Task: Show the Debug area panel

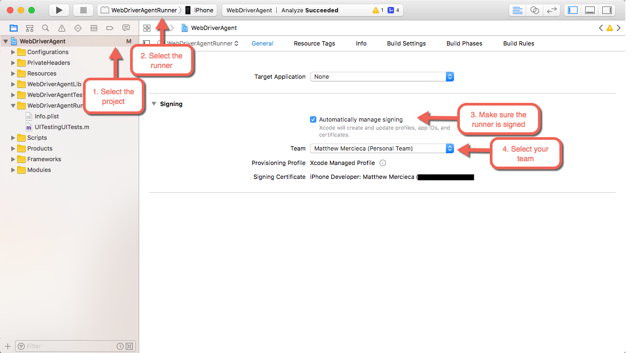Action: (590, 10)
